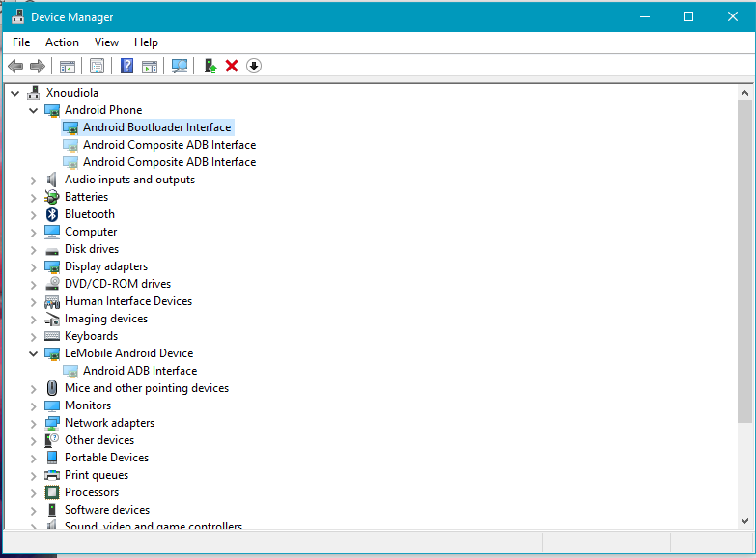The width and height of the screenshot is (756, 558).
Task: Open Help via blue question mark icon
Action: [126, 66]
